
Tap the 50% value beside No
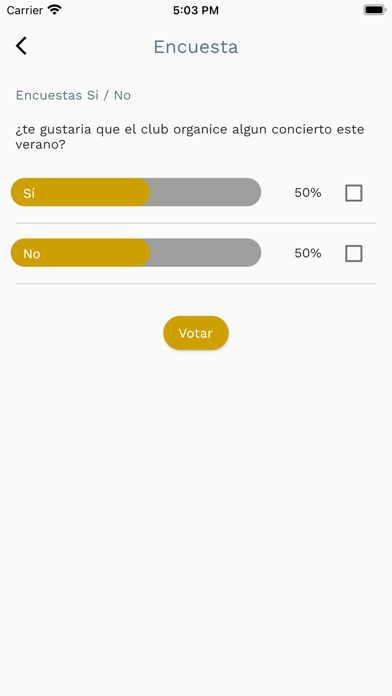click(308, 253)
